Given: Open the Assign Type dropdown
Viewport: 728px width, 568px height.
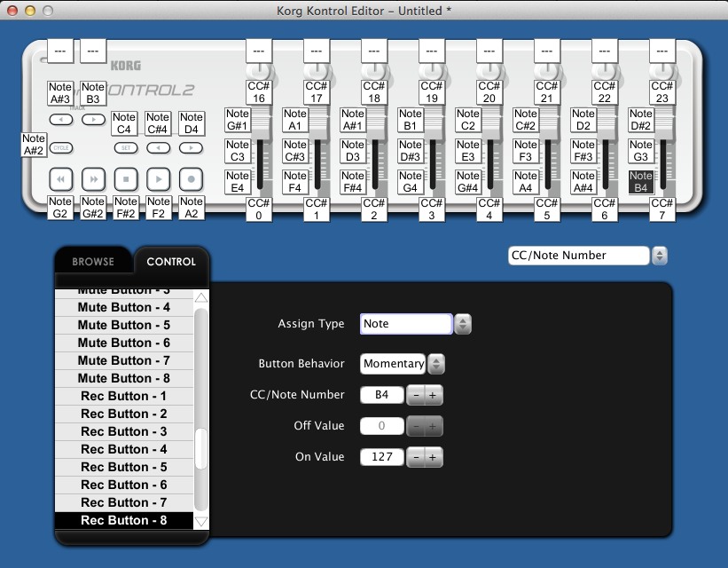Looking at the screenshot, I should coord(463,324).
